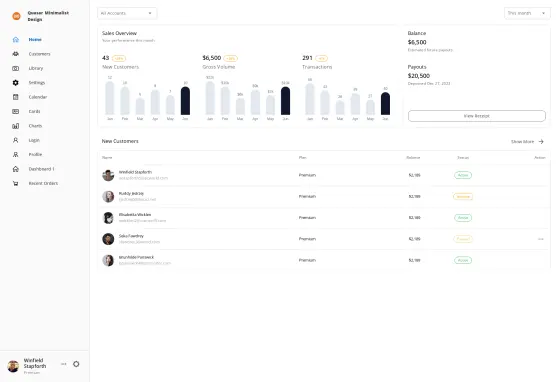Open Settings gear icon in sidebar
Image resolution: width=558 pixels, height=382 pixels.
click(16, 83)
